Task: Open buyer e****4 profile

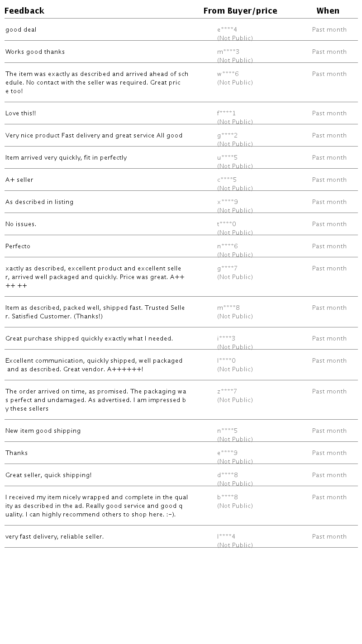Action: point(227,30)
